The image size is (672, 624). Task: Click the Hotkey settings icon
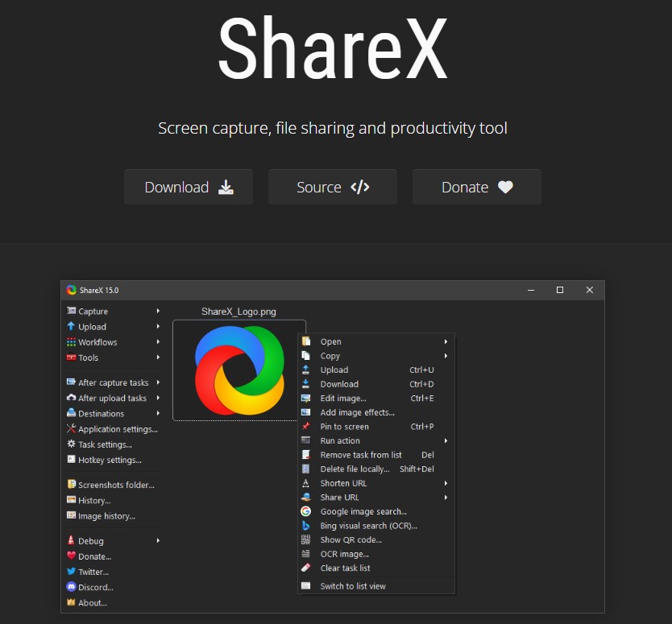[x=71, y=459]
